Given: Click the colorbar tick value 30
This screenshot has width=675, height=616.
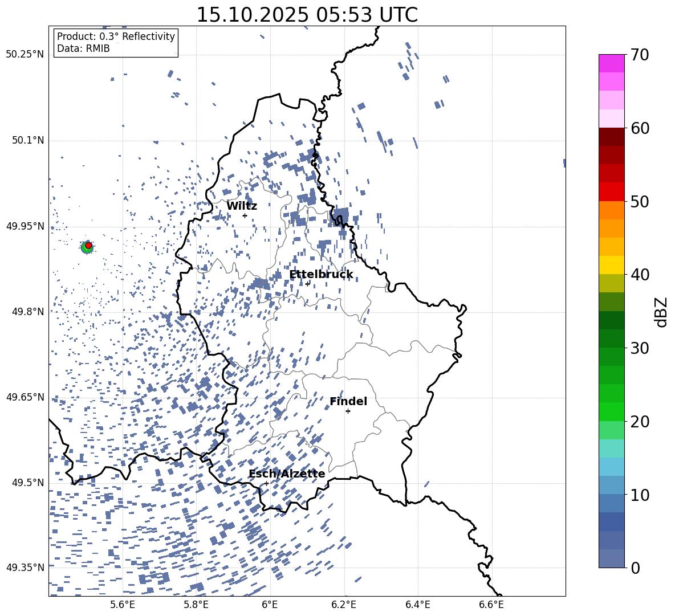Looking at the screenshot, I should pyautogui.click(x=640, y=348).
